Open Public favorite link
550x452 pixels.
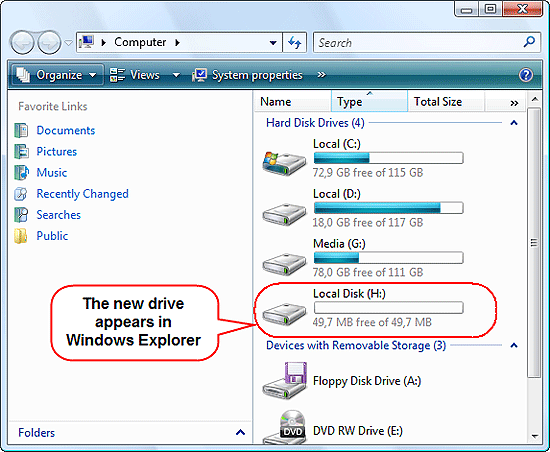click(52, 236)
